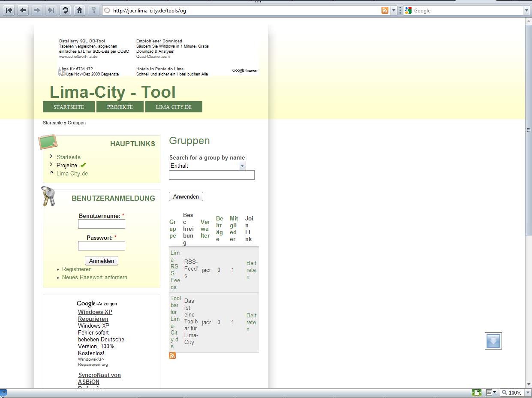Click the Anmelden login button
The image size is (532, 398).
click(102, 261)
